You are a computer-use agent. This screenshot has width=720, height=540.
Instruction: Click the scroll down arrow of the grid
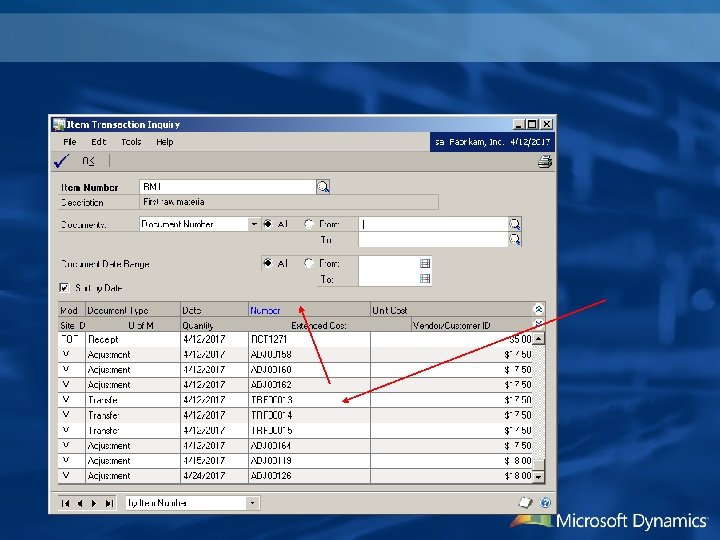539,477
